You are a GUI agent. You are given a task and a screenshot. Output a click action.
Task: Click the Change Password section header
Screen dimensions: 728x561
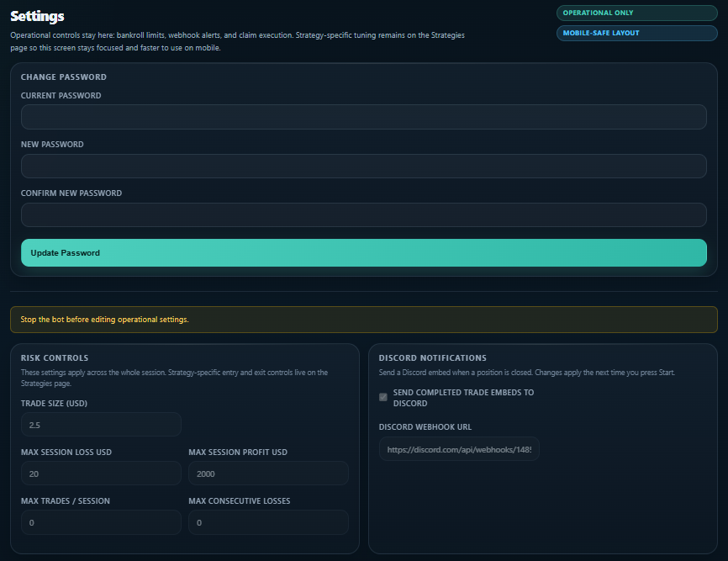pyautogui.click(x=63, y=77)
